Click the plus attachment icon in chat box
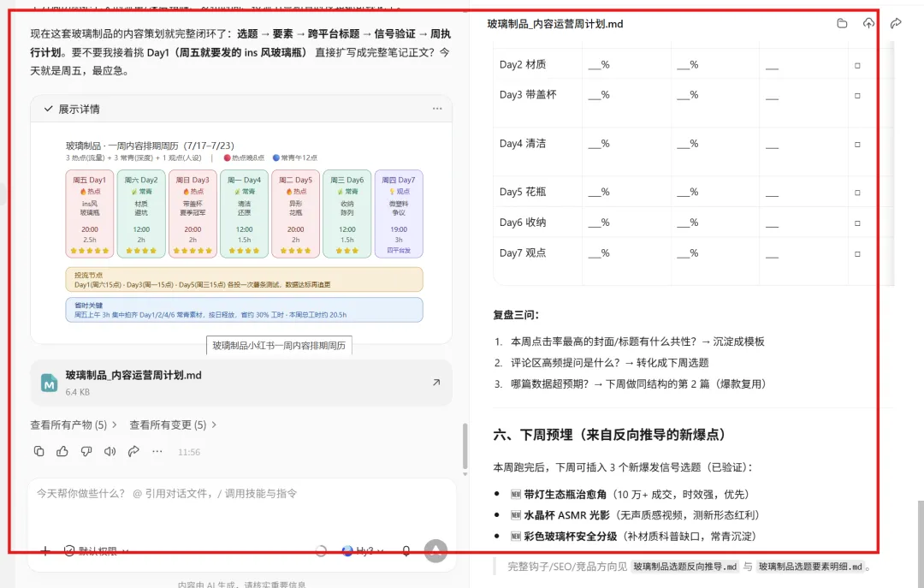Image resolution: width=924 pixels, height=588 pixels. (45, 550)
